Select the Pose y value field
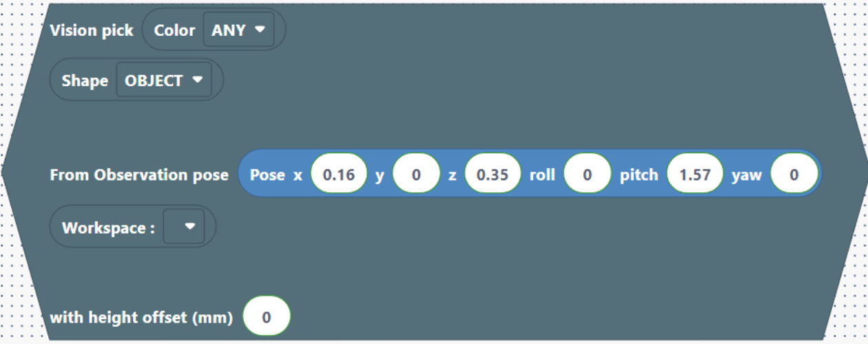868x344 pixels. [x=416, y=175]
